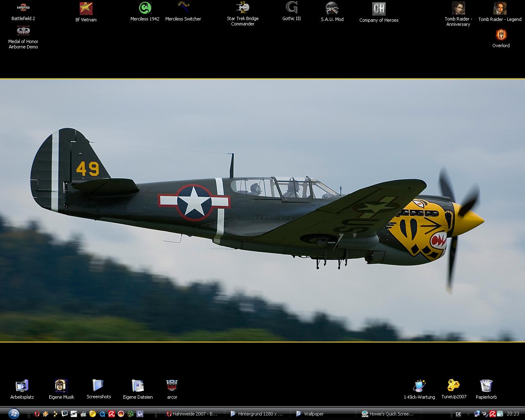Screen dimensions: 525x420
Task: Open the Screenshots folder on desktop
Action: click(98, 386)
